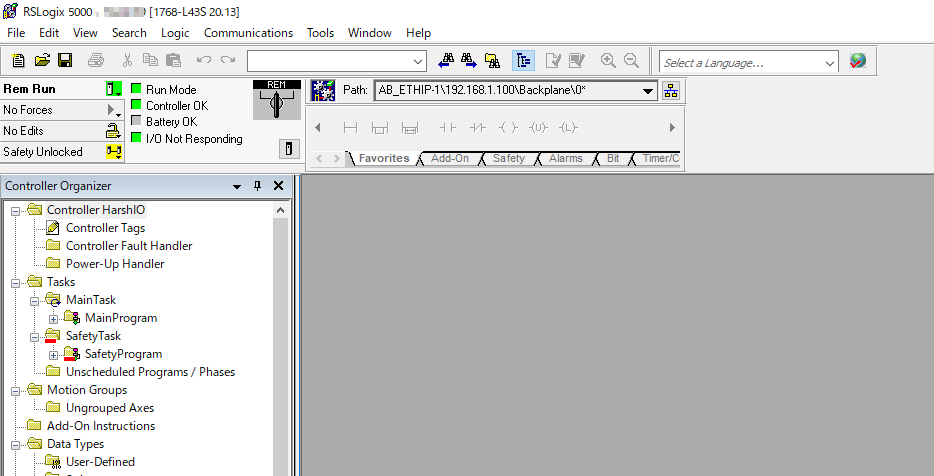Collapse the Tasks folder
934x476 pixels.
coord(15,282)
